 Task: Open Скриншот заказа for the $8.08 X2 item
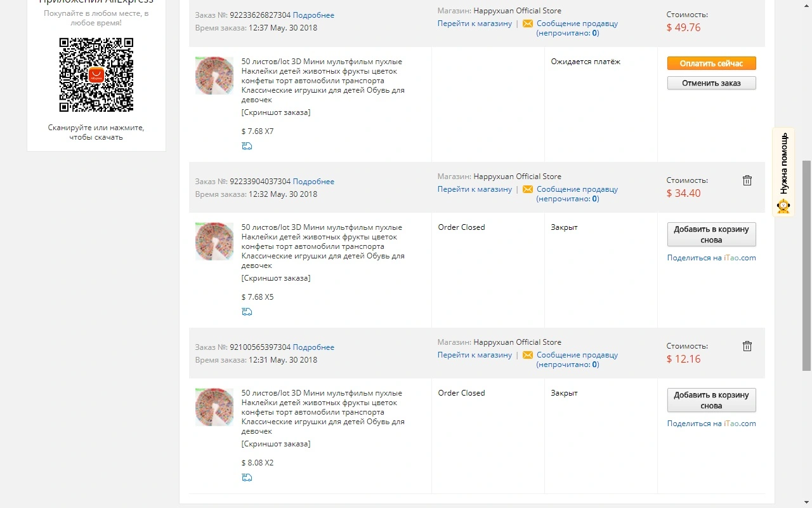276,444
